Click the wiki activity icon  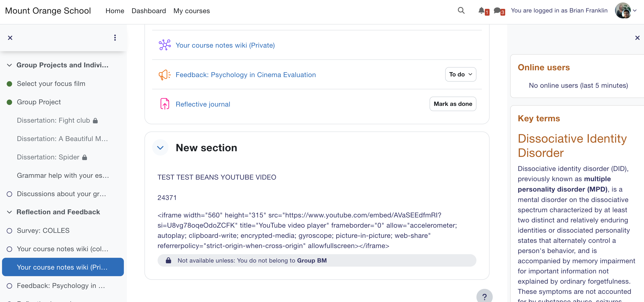tap(165, 45)
